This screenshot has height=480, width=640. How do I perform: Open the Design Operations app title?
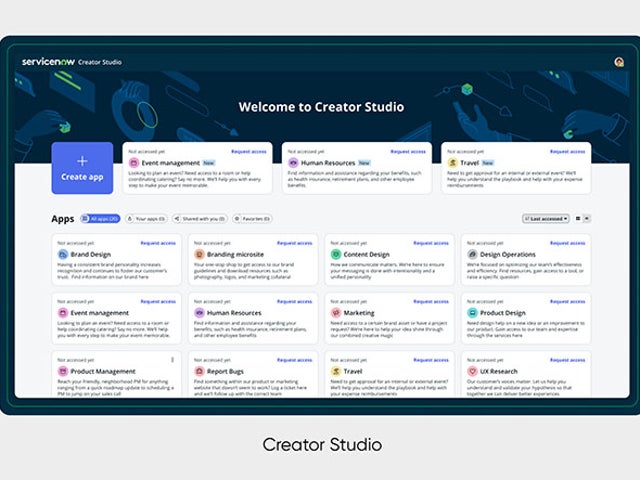(508, 254)
